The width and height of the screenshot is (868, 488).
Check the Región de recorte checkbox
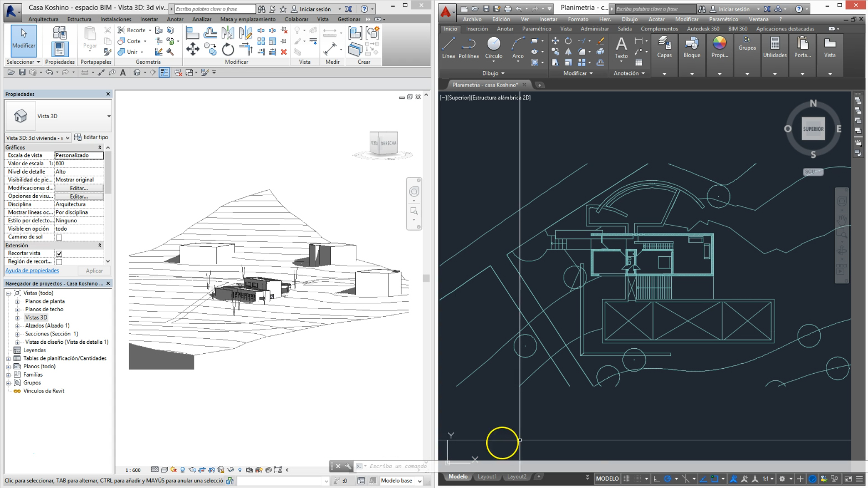pyautogui.click(x=59, y=262)
